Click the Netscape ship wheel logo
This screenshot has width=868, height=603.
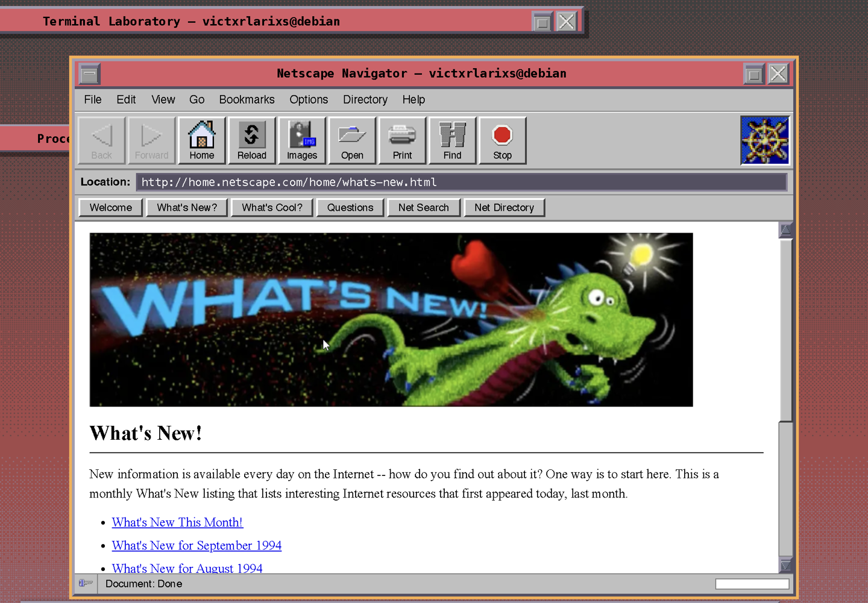click(765, 140)
